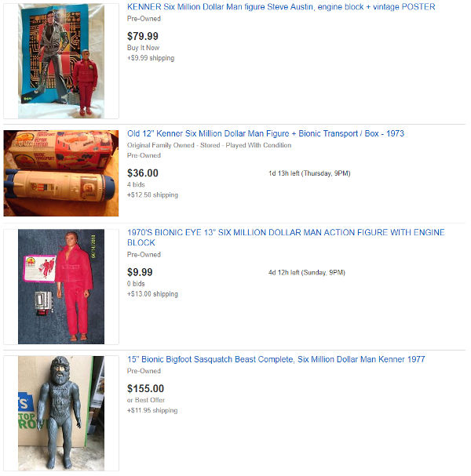Viewport: 471px width, 476px height.
Task: Select the +$11.95 shipping text
Action: 152,410
